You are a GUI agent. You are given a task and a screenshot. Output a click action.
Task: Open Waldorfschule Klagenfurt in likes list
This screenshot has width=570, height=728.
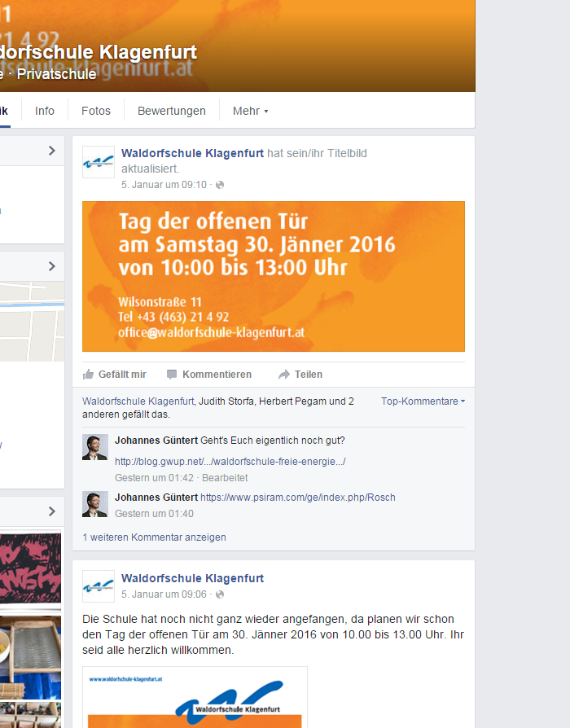[x=138, y=401]
